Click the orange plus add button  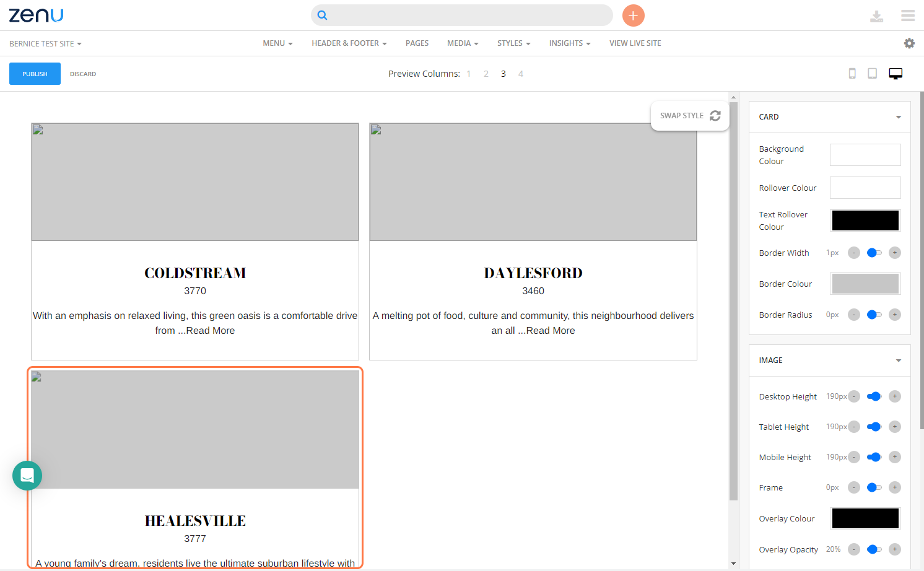coord(633,15)
